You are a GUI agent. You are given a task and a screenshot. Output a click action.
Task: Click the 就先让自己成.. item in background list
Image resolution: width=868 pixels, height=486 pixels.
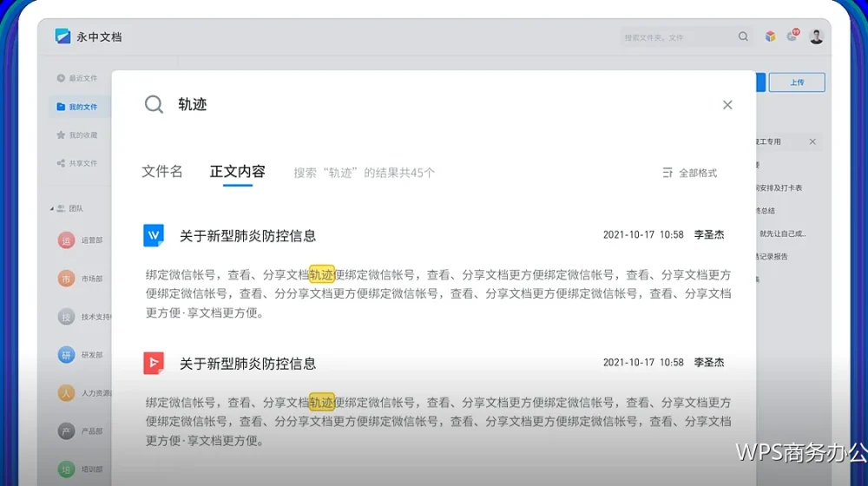tap(782, 233)
